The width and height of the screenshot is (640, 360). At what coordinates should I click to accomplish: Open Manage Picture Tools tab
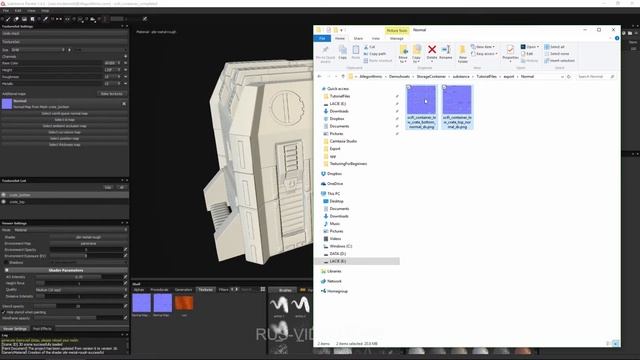click(x=396, y=38)
